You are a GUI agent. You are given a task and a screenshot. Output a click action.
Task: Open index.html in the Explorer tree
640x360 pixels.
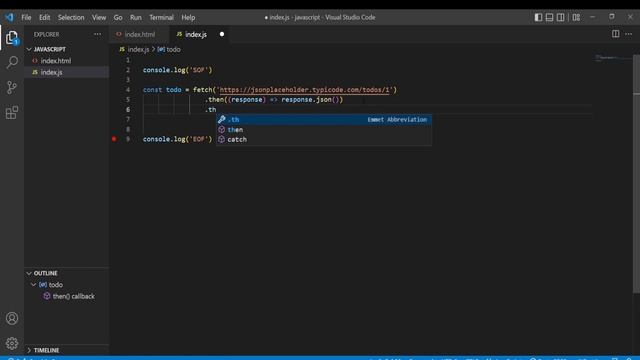[56, 61]
